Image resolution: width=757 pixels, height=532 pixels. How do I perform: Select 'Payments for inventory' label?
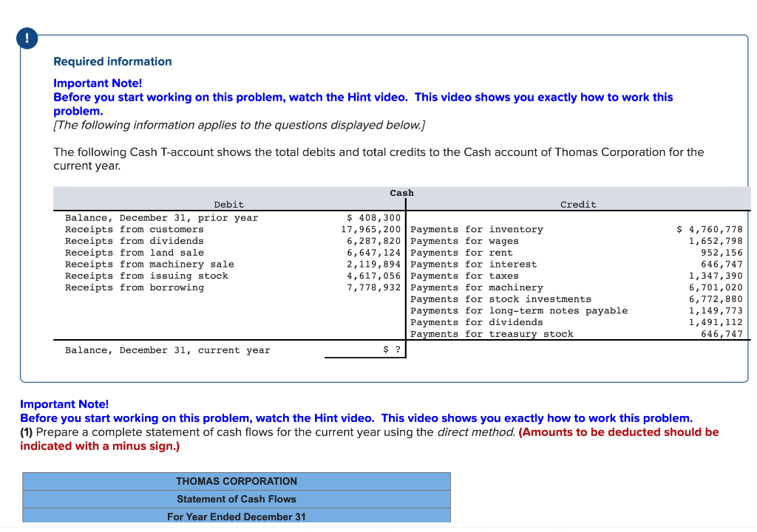tap(477, 229)
